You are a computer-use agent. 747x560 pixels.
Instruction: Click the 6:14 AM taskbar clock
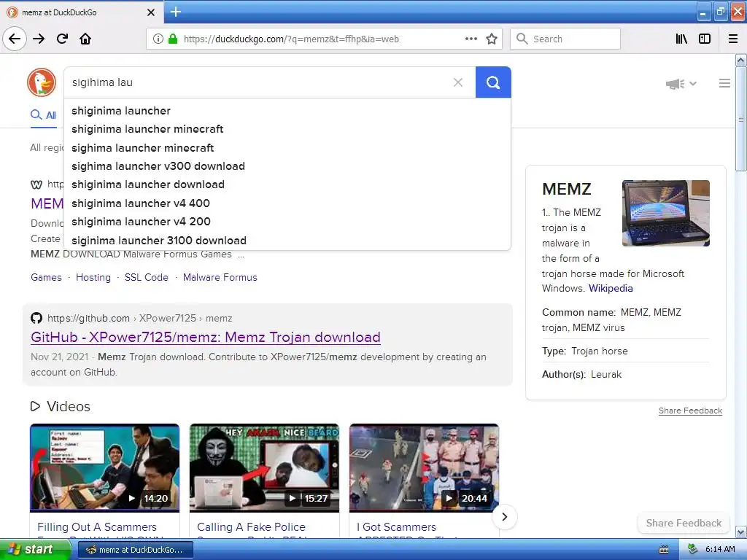(720, 549)
